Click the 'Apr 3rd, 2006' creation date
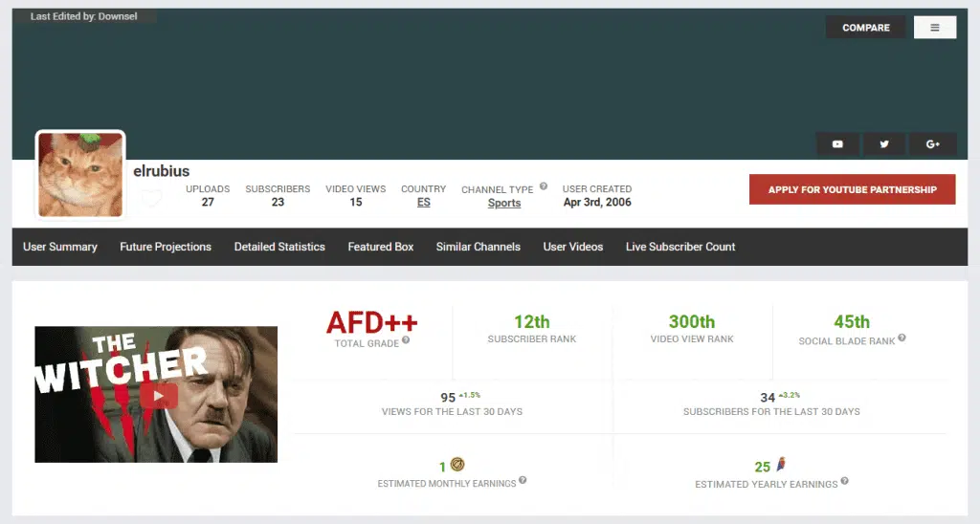 point(597,203)
